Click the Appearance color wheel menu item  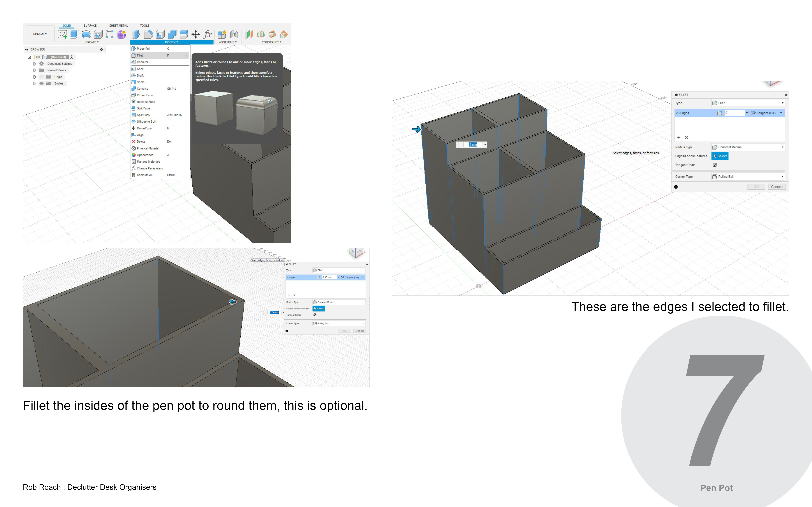pyautogui.click(x=145, y=155)
